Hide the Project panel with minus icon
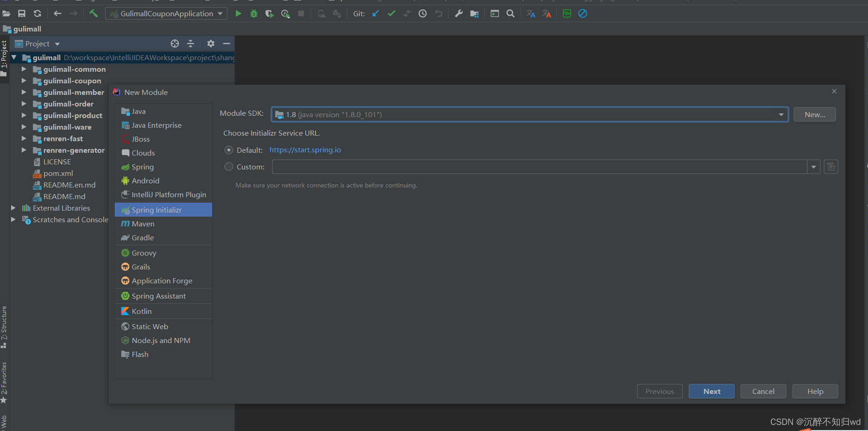Image resolution: width=868 pixels, height=431 pixels. point(227,44)
